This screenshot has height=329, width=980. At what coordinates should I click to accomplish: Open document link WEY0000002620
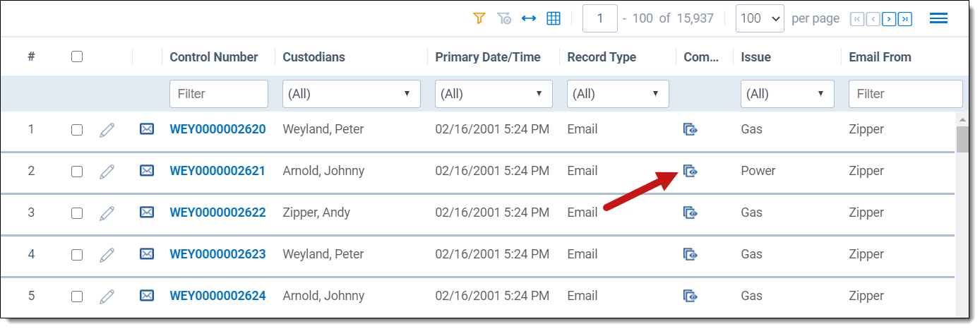(x=217, y=129)
